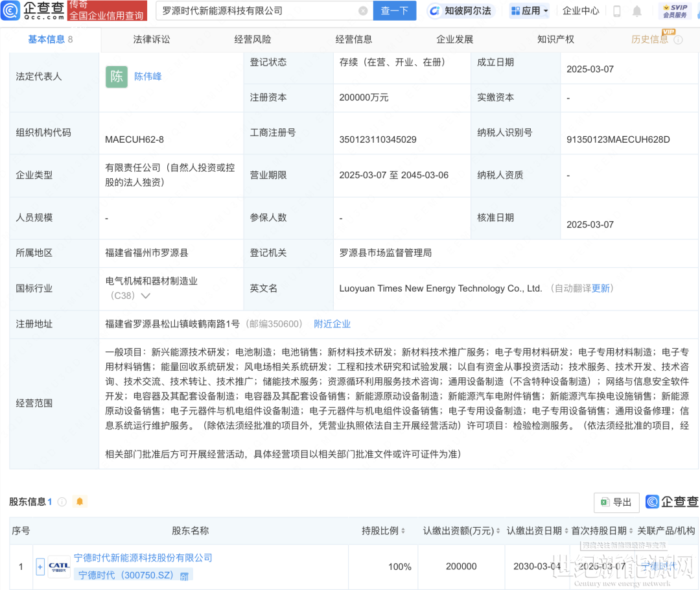
Task: Open 宁德时代新能源科技股份有限公司 link
Action: point(143,558)
